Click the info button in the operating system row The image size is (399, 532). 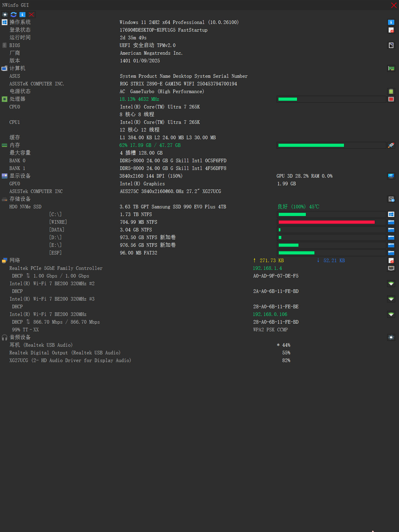[391, 22]
